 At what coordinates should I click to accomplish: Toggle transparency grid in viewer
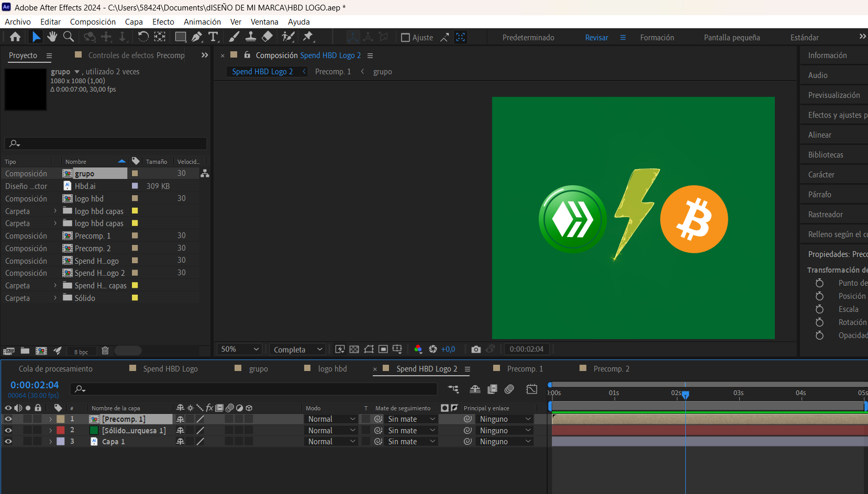point(354,349)
